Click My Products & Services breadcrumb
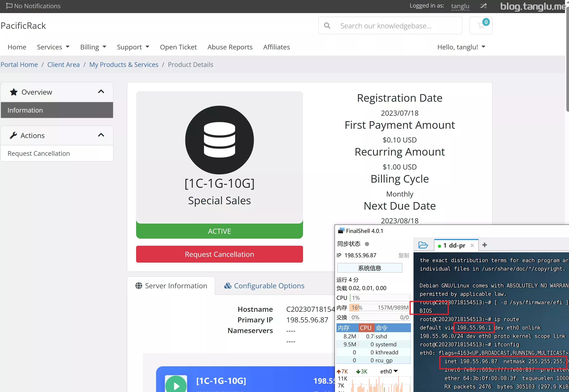Image resolution: width=569 pixels, height=392 pixels. [x=124, y=64]
